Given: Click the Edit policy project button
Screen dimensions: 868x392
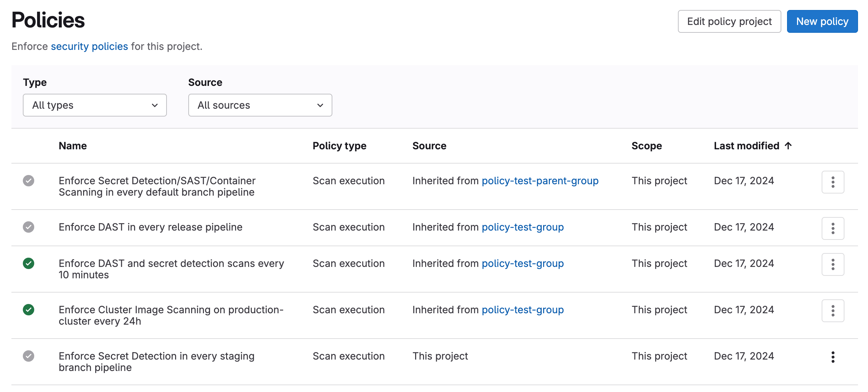Looking at the screenshot, I should 729,21.
